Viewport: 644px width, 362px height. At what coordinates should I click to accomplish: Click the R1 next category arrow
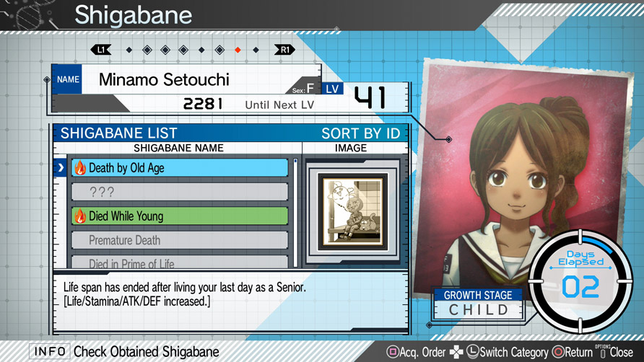coord(284,50)
